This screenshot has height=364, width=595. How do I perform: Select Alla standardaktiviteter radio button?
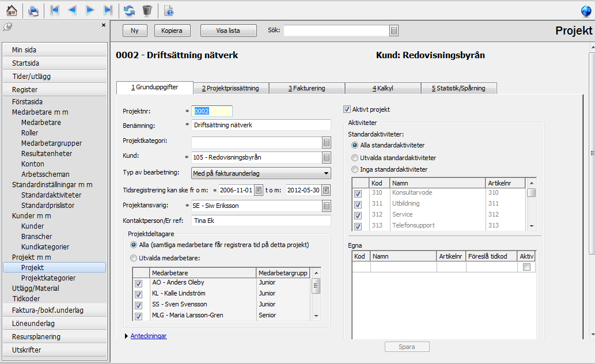(x=355, y=145)
